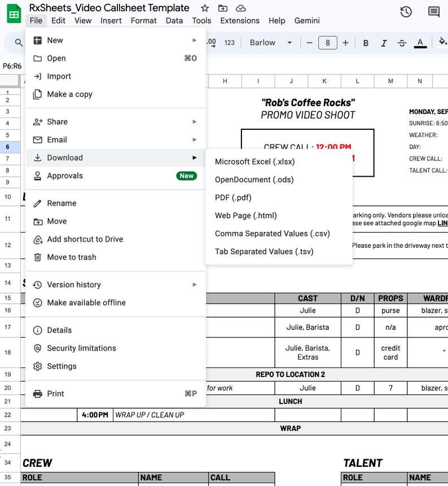Screen dimensions: 448x486
Task: Click the name box showing P6:R6
Action: [12, 66]
